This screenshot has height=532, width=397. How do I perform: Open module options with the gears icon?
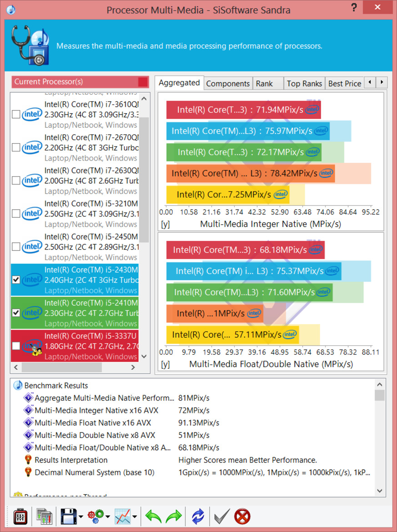tap(95, 517)
